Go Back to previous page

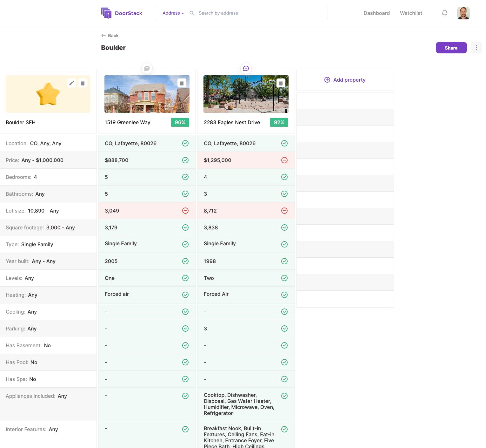[x=110, y=36]
